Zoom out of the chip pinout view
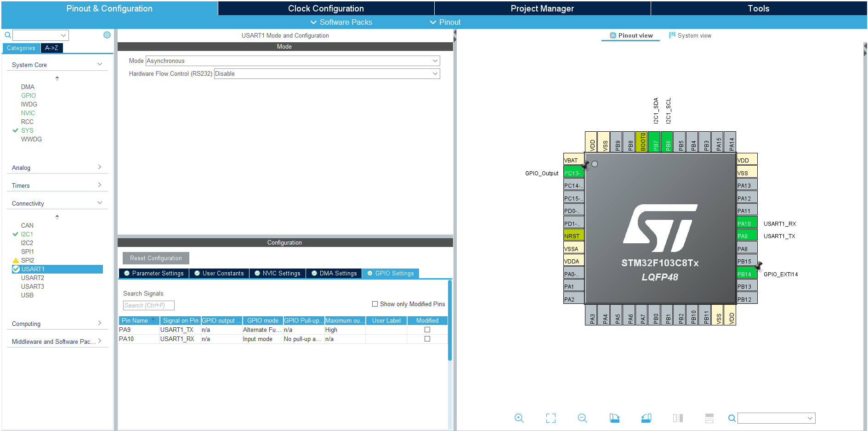This screenshot has width=868, height=431. [582, 418]
